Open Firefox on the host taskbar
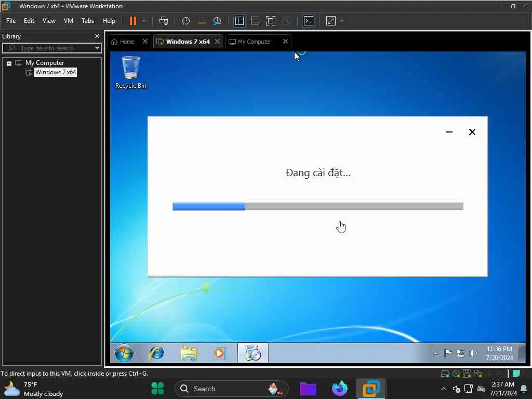 [340, 389]
